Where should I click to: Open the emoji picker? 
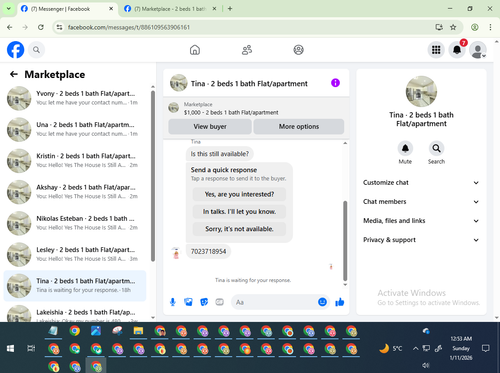tap(322, 302)
